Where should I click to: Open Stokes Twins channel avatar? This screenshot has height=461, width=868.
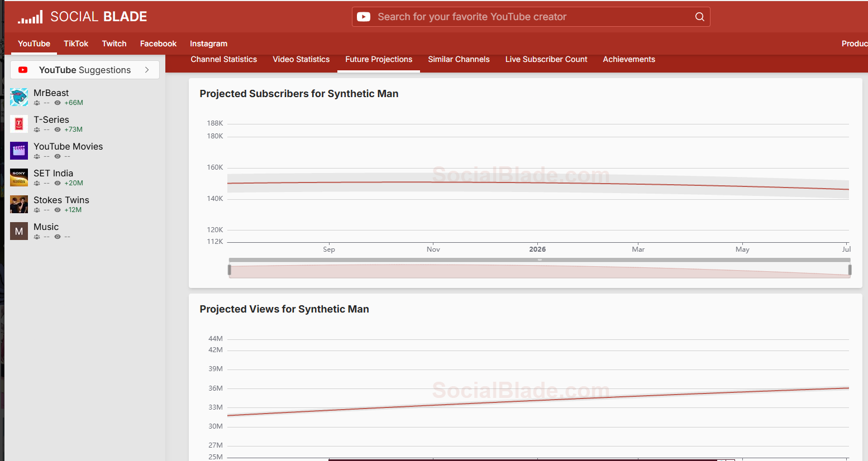19,204
